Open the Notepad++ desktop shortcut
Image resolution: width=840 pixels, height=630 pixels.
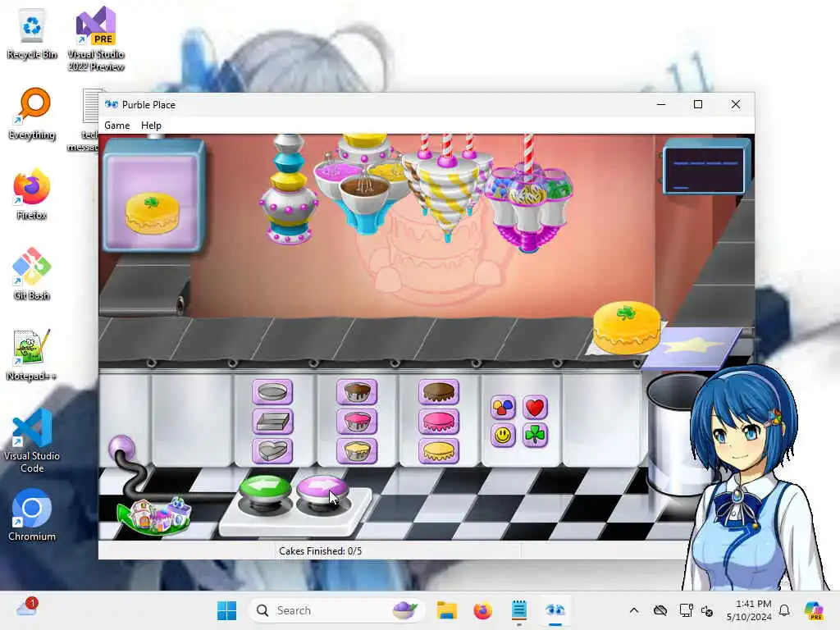pos(32,354)
